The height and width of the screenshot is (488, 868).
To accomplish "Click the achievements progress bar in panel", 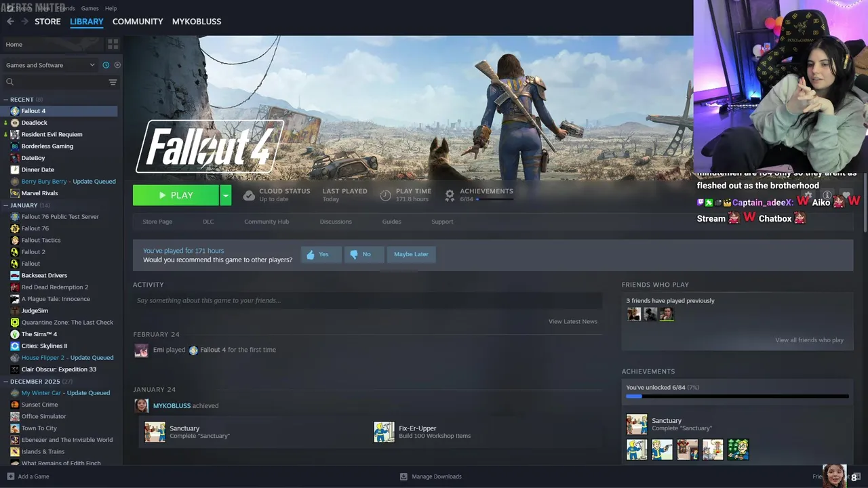I will click(737, 396).
